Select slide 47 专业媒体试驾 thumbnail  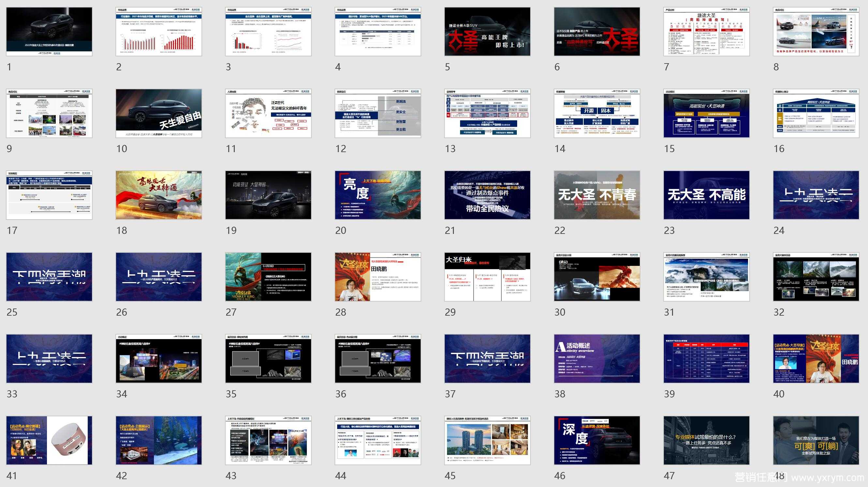tap(707, 440)
